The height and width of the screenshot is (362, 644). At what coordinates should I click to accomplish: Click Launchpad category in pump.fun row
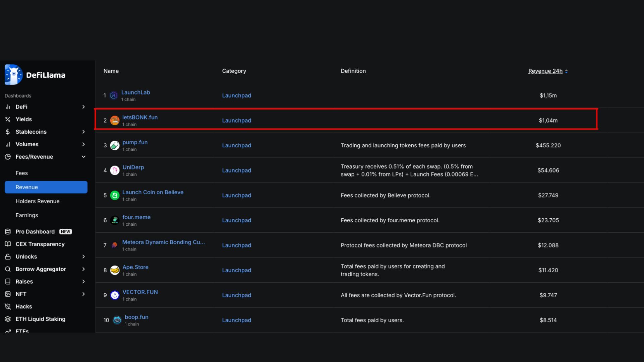click(x=236, y=145)
